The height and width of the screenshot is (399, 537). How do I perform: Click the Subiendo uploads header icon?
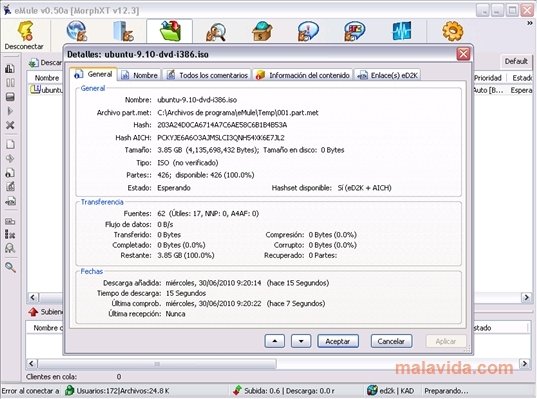[x=33, y=312]
